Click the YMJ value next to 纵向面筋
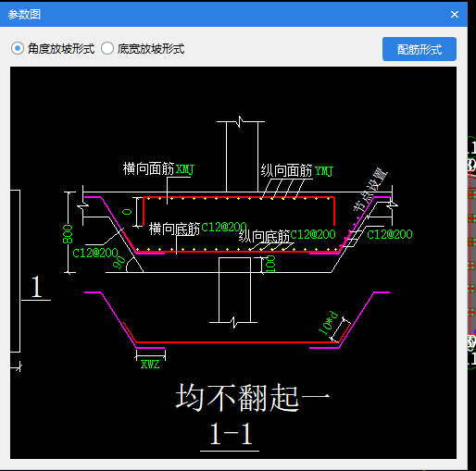Screen dimensions: 476x471 (x=324, y=171)
